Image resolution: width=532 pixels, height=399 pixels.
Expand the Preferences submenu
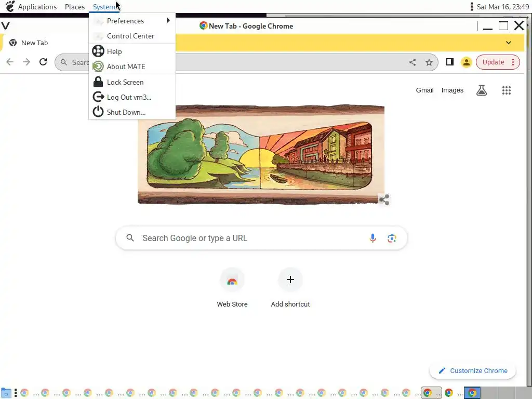point(132,21)
